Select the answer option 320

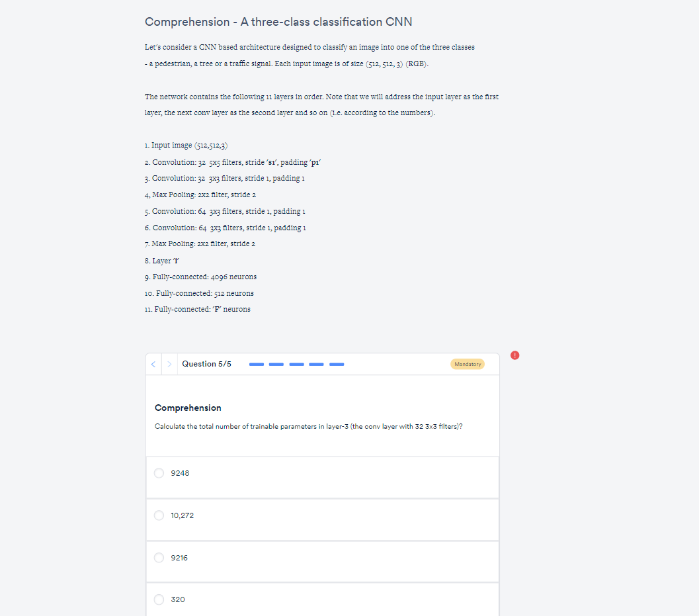pos(159,599)
